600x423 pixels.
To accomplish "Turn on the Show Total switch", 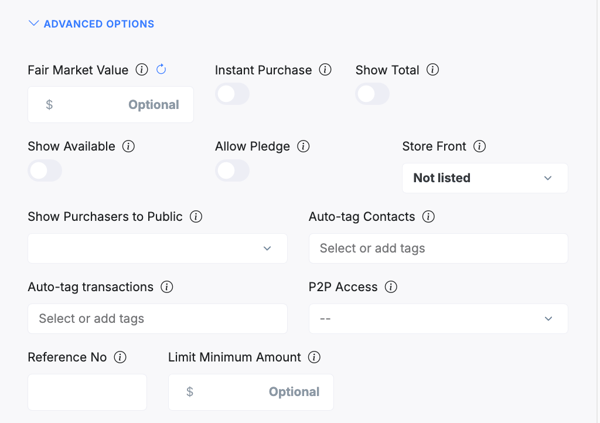I will tap(372, 94).
